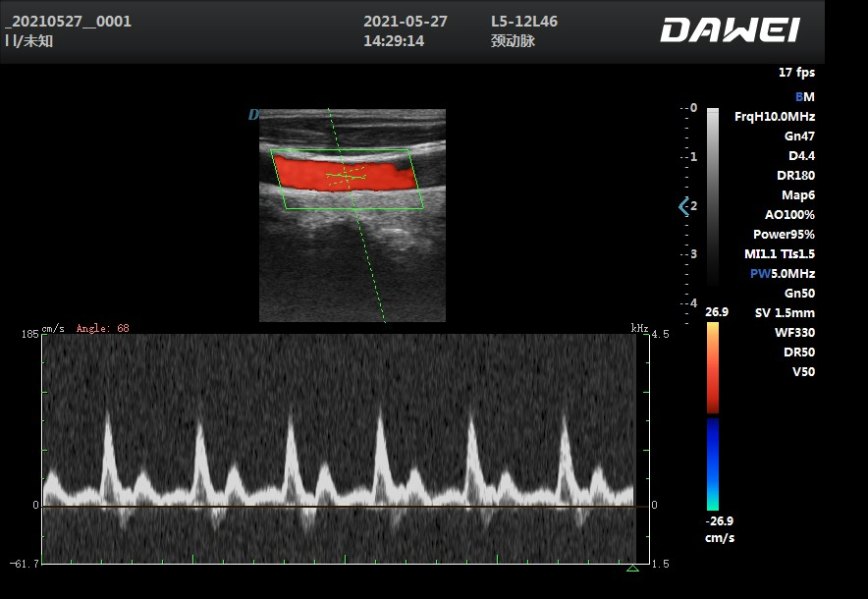Click the DAWEI logo
This screenshot has width=868, height=599.
coord(731,29)
